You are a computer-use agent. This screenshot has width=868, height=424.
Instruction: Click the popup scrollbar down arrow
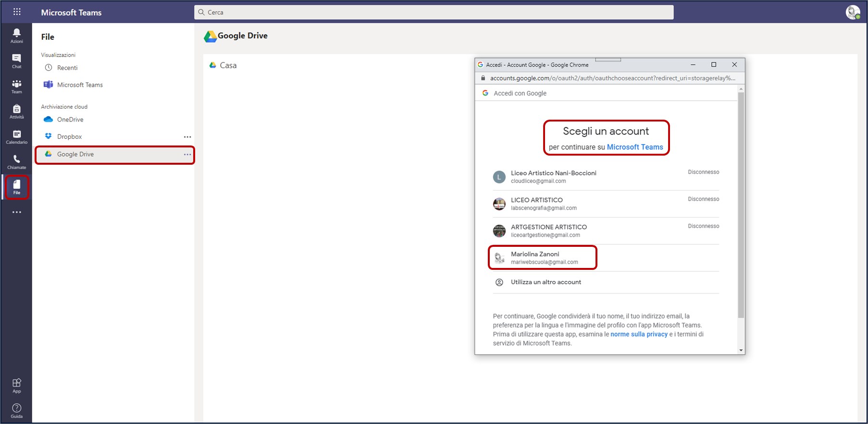[741, 350]
